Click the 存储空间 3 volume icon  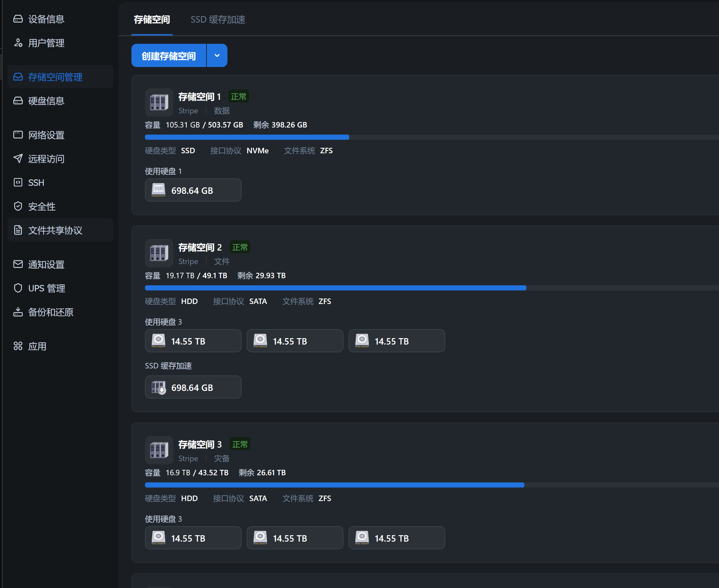159,450
